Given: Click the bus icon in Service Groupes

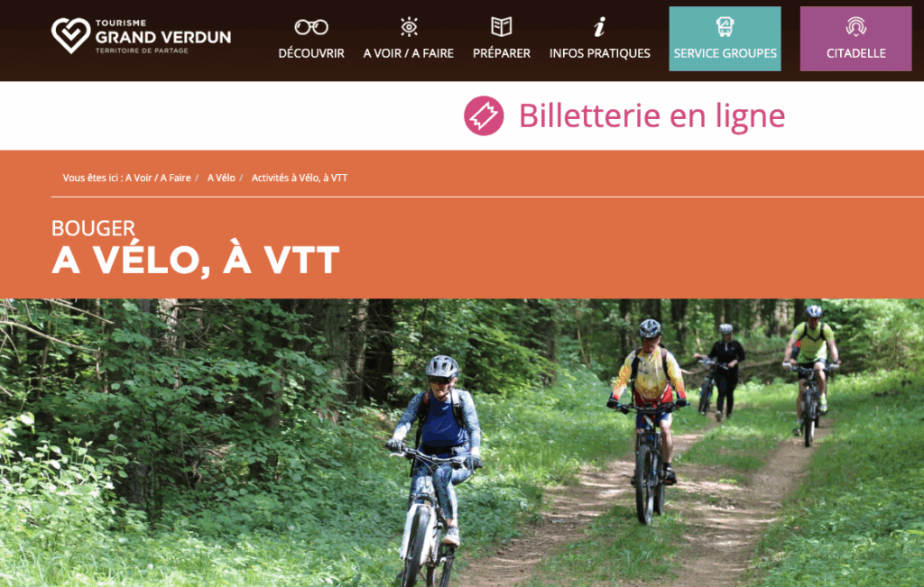Looking at the screenshot, I should [x=725, y=26].
